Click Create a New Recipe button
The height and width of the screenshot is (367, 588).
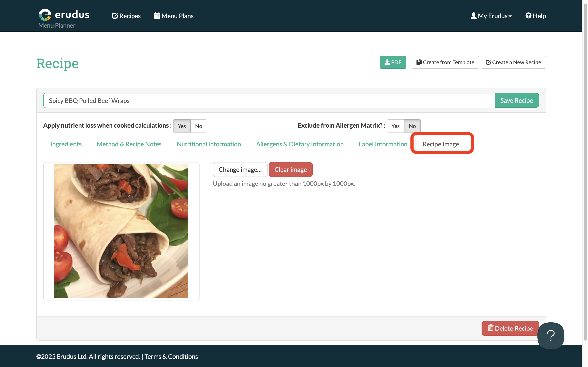point(513,62)
